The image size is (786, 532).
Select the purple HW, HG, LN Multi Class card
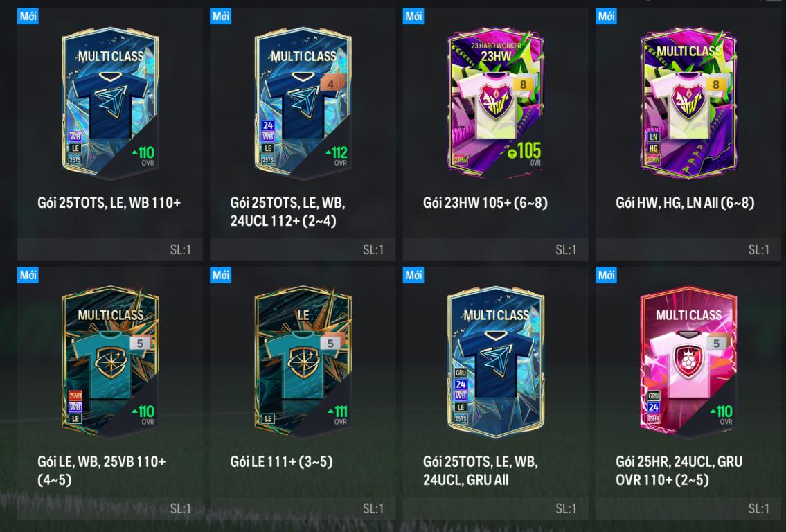tap(688, 103)
